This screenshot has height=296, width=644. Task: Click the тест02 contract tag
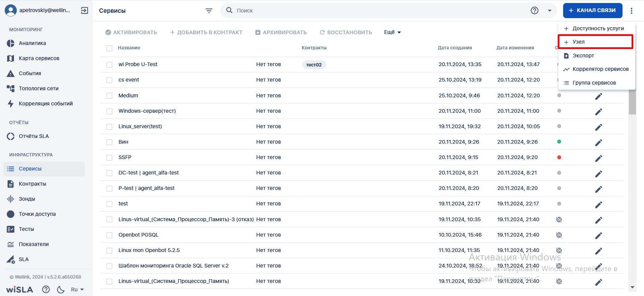pos(314,65)
